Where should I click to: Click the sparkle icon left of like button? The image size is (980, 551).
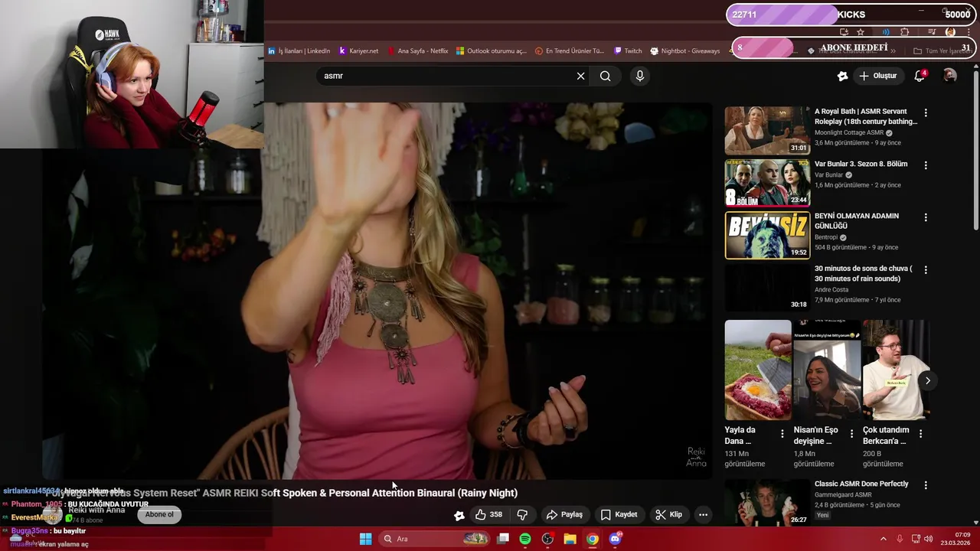pos(459,515)
